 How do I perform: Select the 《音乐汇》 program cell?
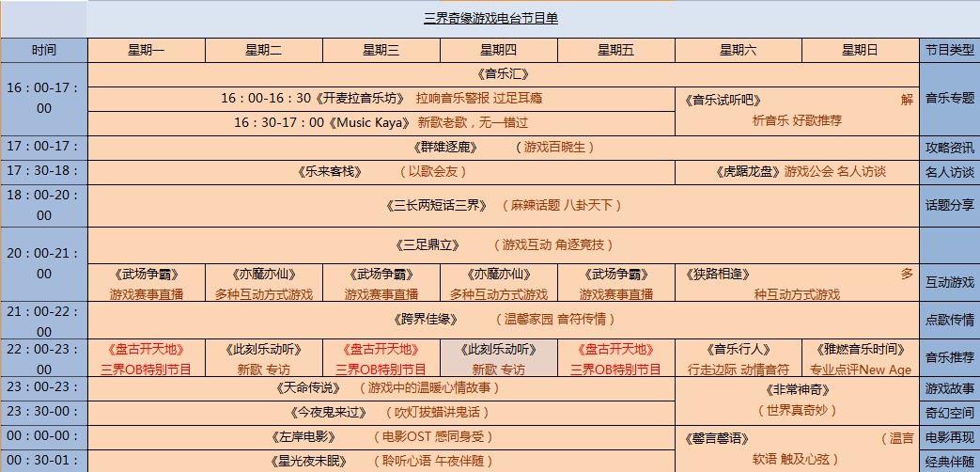click(503, 74)
